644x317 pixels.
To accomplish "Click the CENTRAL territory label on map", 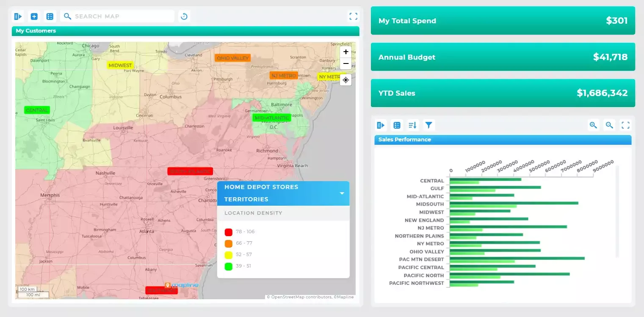I will pyautogui.click(x=37, y=110).
